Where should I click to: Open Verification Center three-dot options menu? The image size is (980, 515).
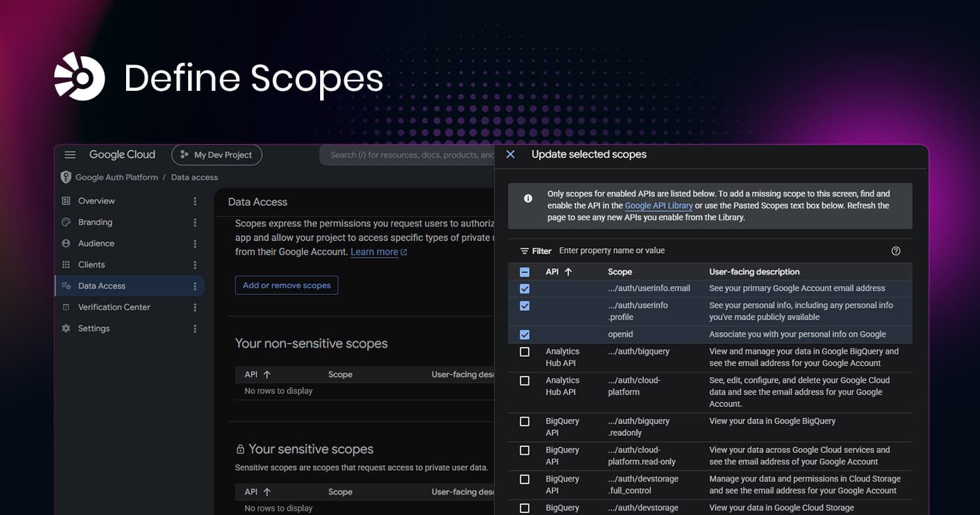195,307
